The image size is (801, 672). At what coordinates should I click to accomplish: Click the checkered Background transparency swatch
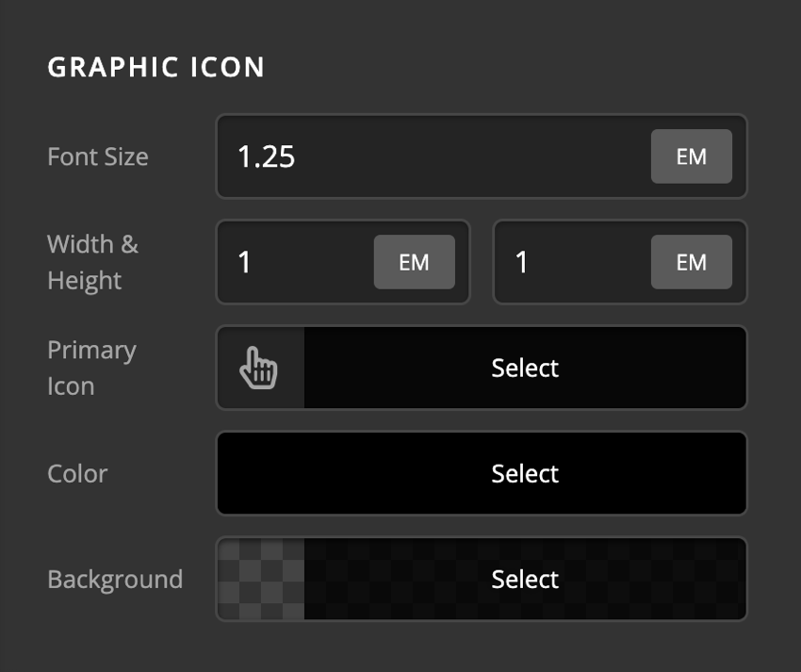click(x=259, y=579)
